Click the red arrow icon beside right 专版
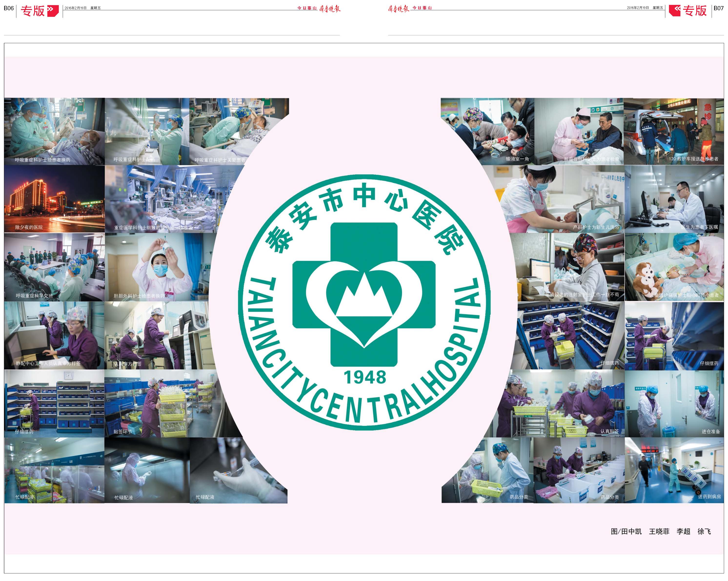Viewport: 728px width, 581px height. point(675,10)
